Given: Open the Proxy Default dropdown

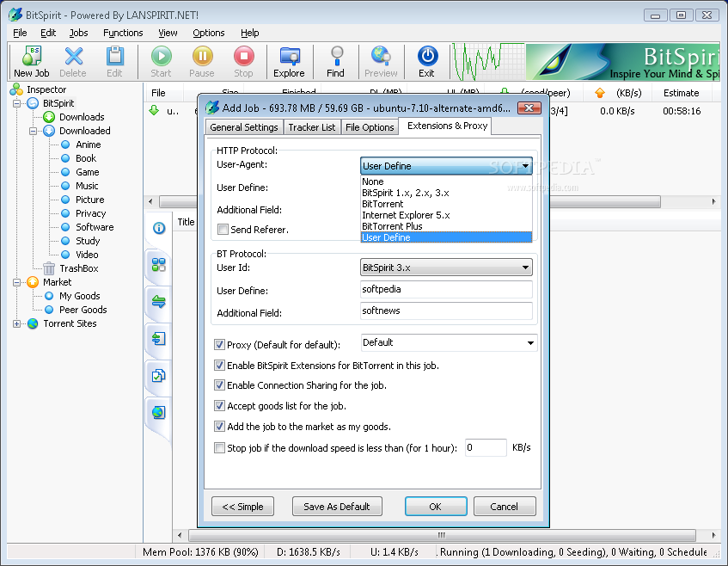Looking at the screenshot, I should tap(449, 343).
